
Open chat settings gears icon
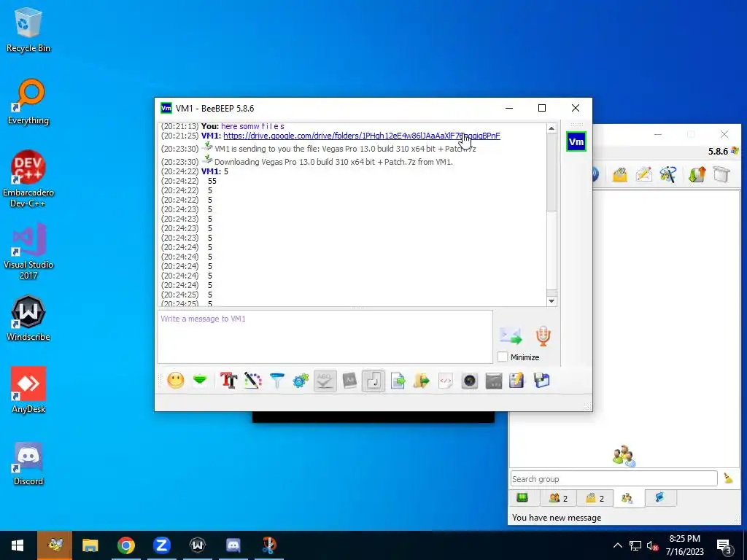(x=301, y=381)
